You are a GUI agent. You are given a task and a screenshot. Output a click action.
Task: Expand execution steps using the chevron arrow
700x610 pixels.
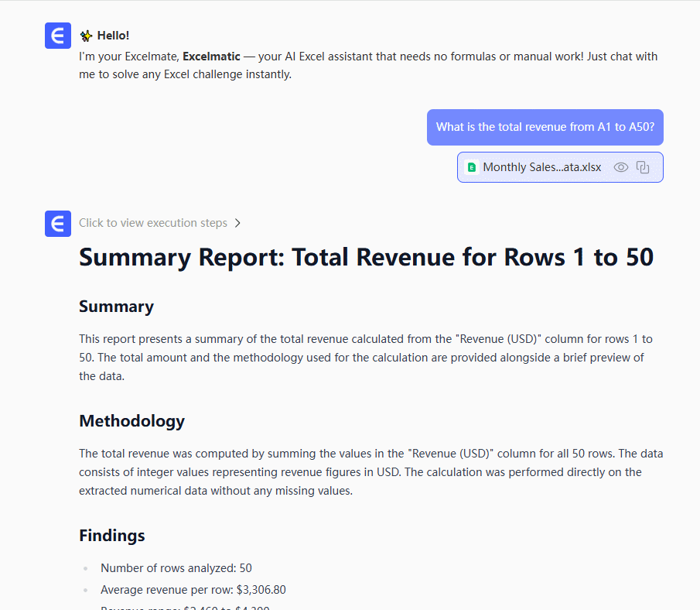click(x=237, y=223)
